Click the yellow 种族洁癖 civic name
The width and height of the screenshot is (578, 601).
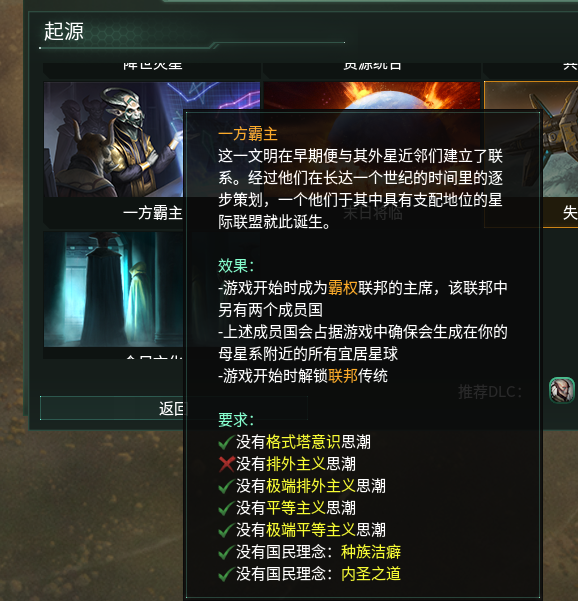click(x=371, y=552)
